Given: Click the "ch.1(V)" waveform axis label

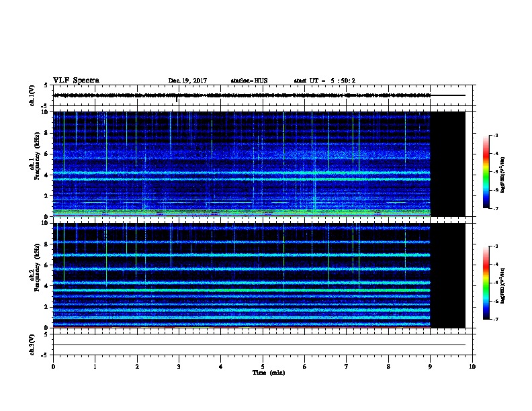Looking at the screenshot, I should (x=32, y=95).
